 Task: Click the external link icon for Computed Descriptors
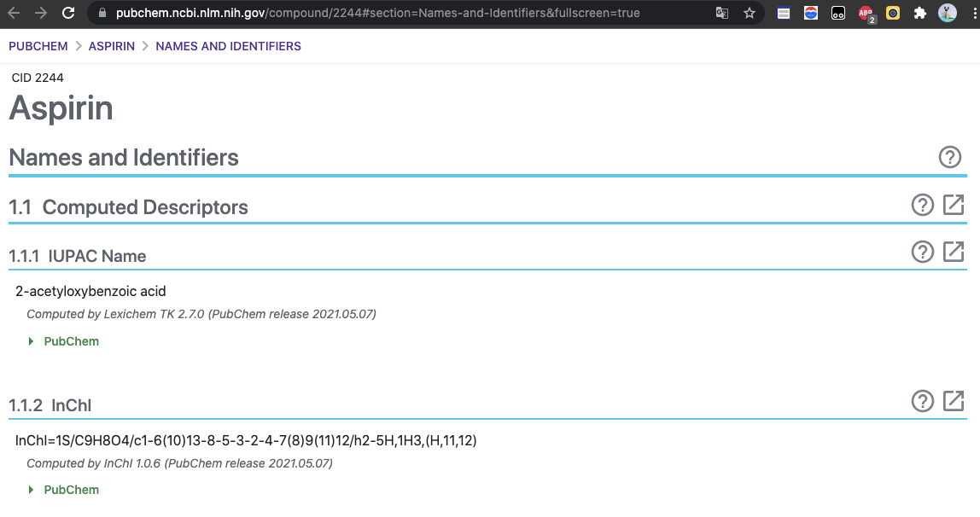954,205
